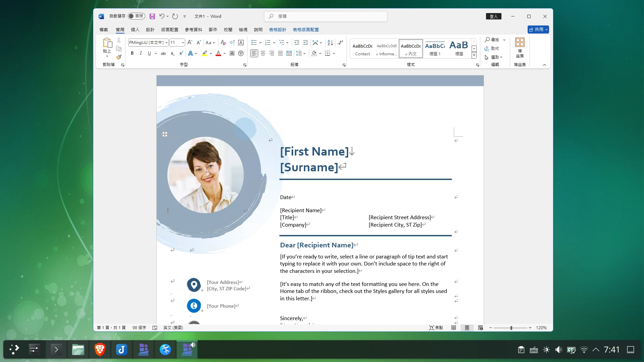Expand the styles gallery more arrow

pyautogui.click(x=474, y=55)
